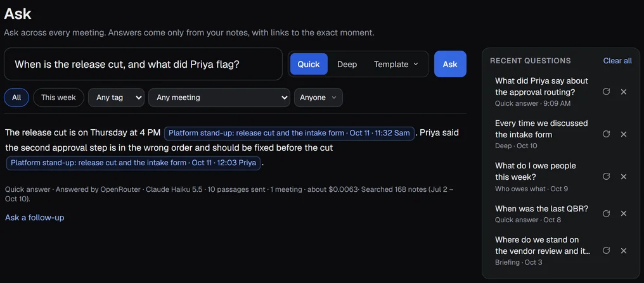Click the Ask button
Screen dimensions: 644x283
click(x=450, y=64)
